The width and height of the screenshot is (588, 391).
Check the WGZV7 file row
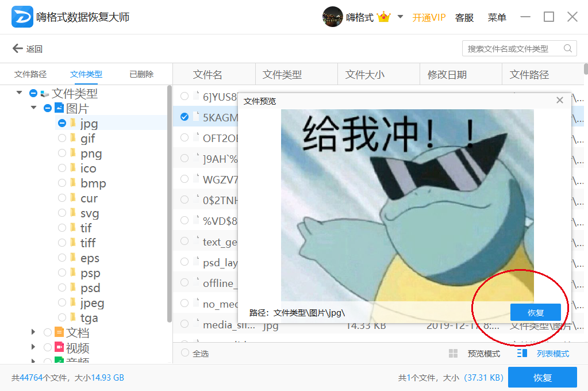[x=185, y=179]
